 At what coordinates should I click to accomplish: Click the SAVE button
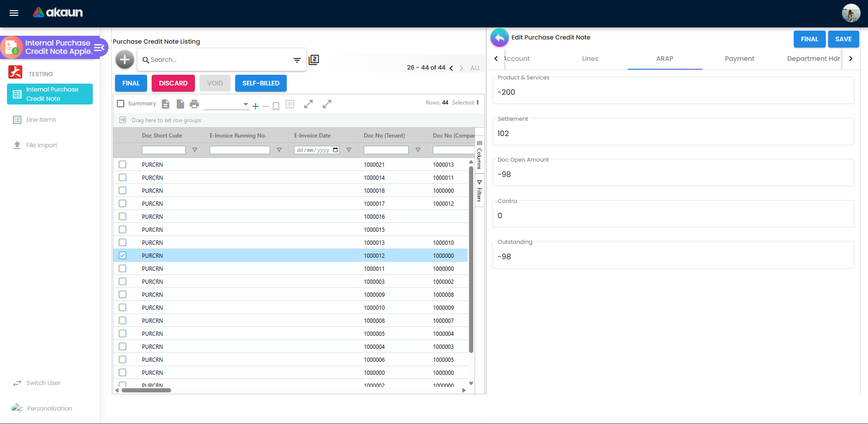(x=843, y=39)
